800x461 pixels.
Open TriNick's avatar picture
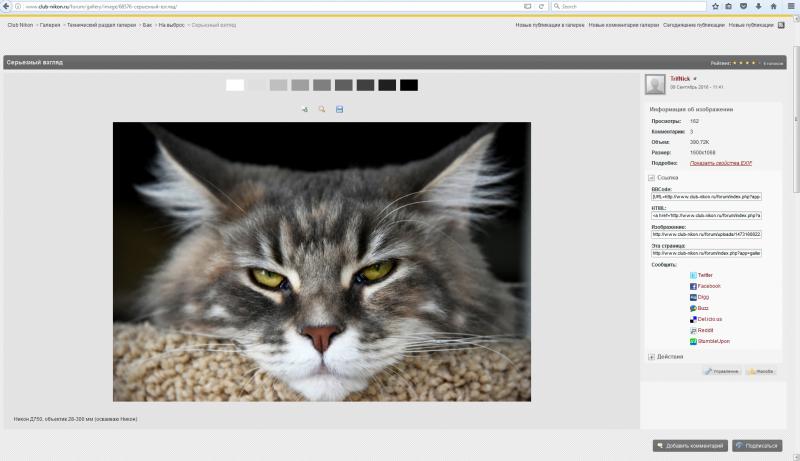(x=655, y=84)
